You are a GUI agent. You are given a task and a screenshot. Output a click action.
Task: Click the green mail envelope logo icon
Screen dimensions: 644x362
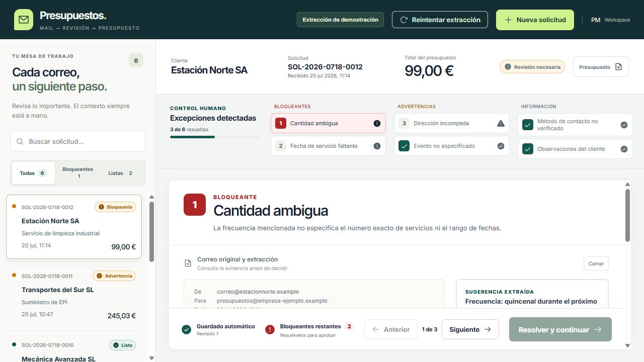coord(24,20)
